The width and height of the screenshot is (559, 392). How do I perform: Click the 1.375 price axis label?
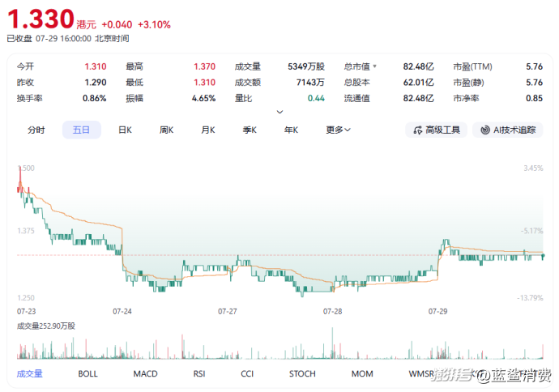point(26,231)
